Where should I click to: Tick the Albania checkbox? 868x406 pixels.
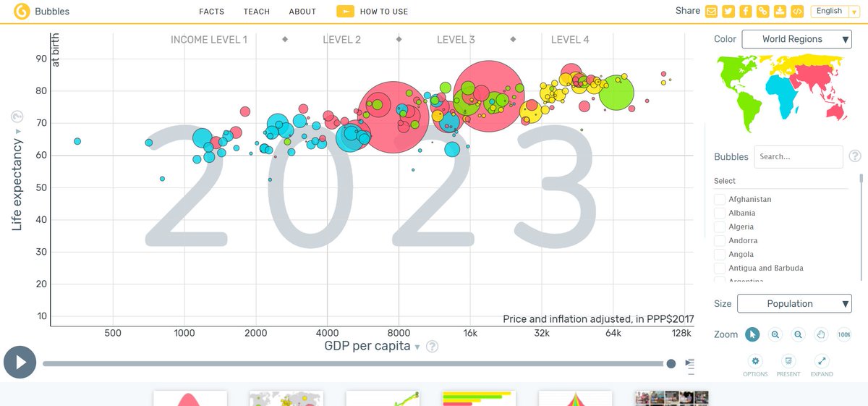click(x=719, y=213)
